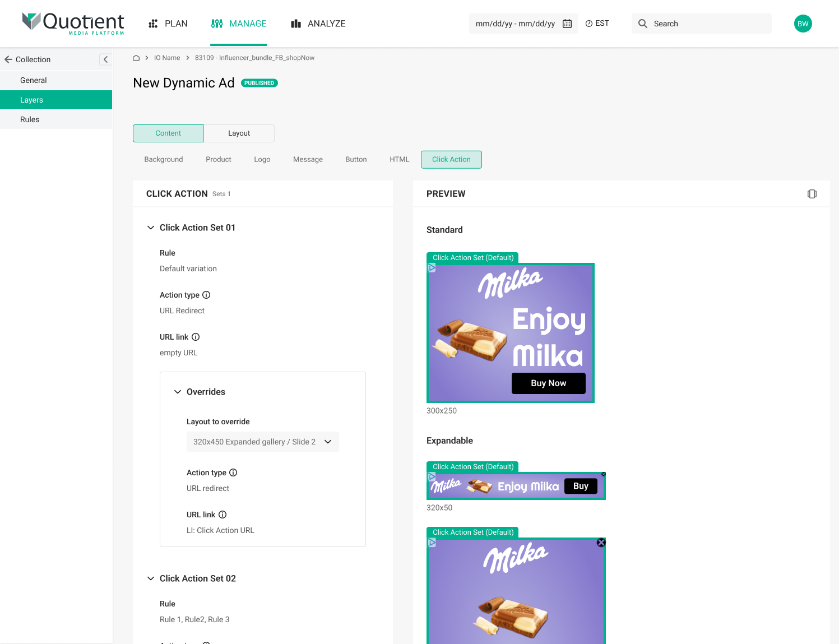Image resolution: width=839 pixels, height=644 pixels.
Task: Close the large expanded Milka ad preview
Action: coord(601,543)
